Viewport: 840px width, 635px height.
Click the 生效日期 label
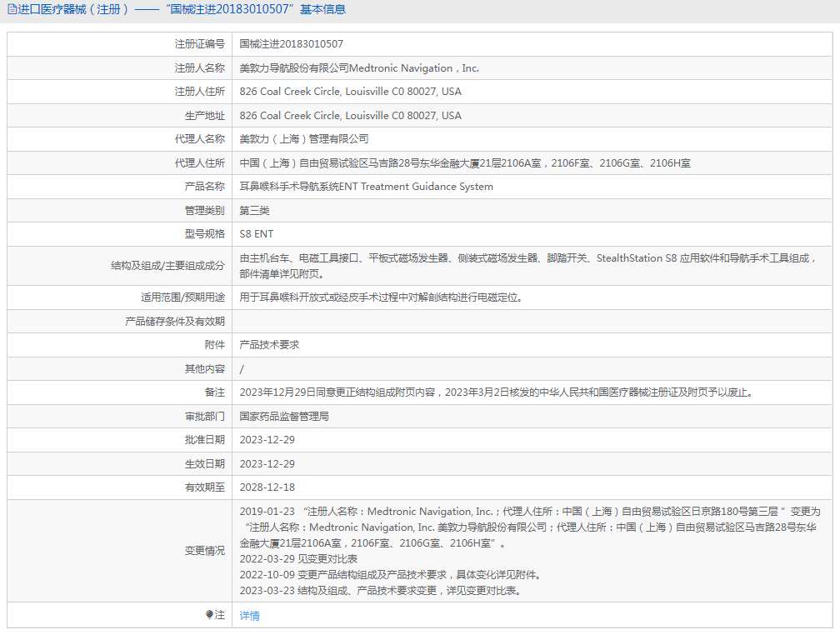[x=205, y=464]
